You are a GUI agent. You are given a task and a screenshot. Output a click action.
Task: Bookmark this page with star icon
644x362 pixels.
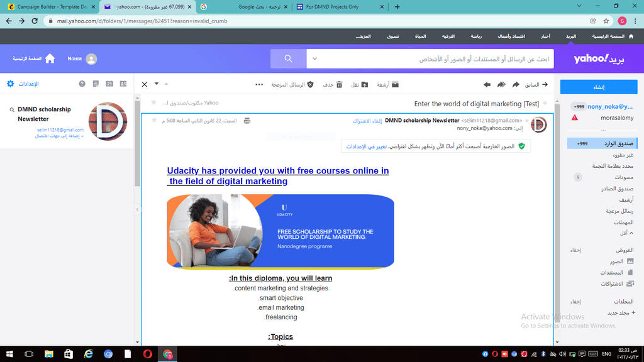tap(606, 21)
